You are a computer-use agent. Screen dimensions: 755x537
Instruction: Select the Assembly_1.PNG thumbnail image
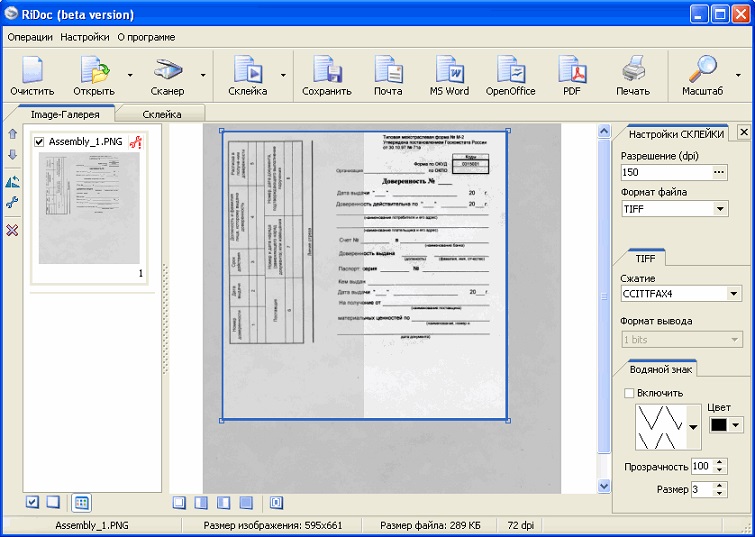89,208
